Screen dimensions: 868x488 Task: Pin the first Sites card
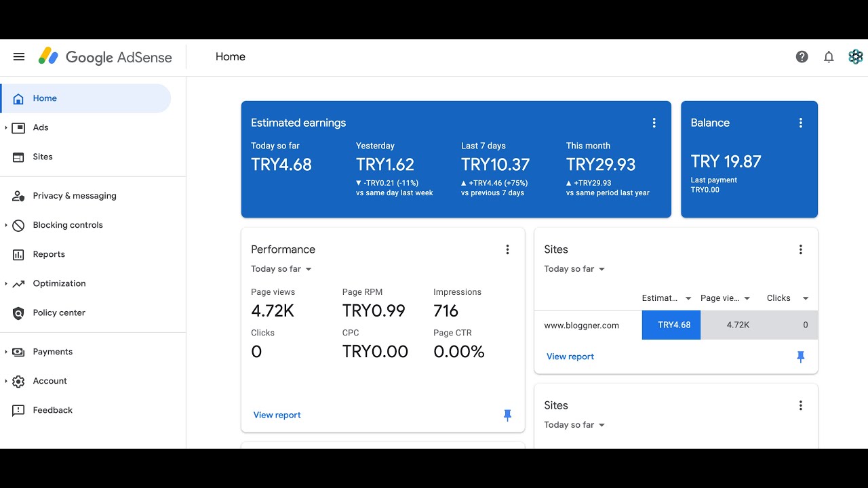click(x=801, y=357)
